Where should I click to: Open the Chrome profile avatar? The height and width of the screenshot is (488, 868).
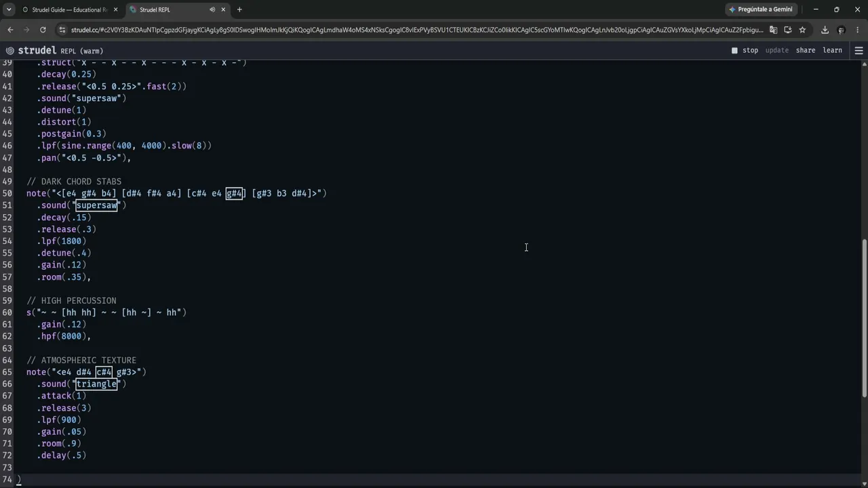click(x=841, y=30)
